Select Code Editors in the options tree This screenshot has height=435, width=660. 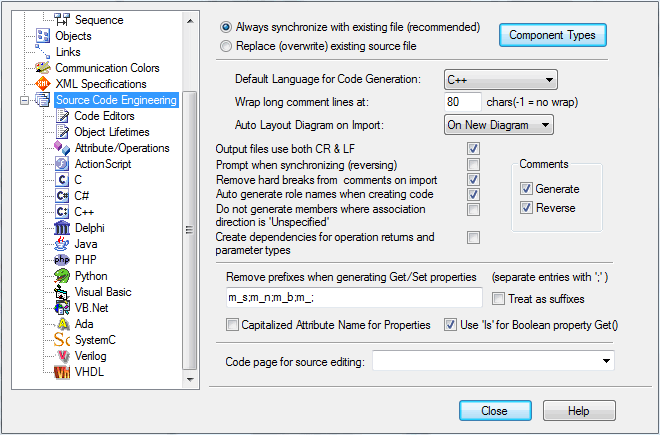point(104,116)
